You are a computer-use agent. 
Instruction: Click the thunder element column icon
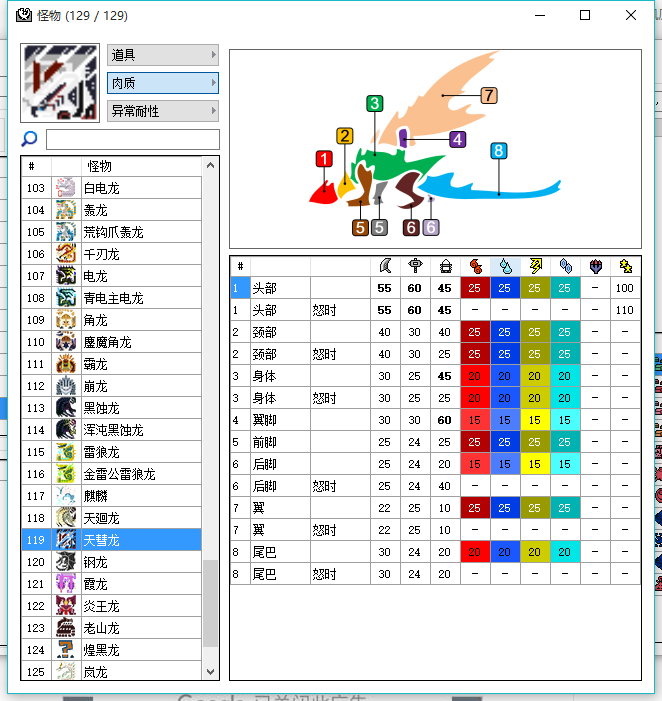(x=536, y=266)
